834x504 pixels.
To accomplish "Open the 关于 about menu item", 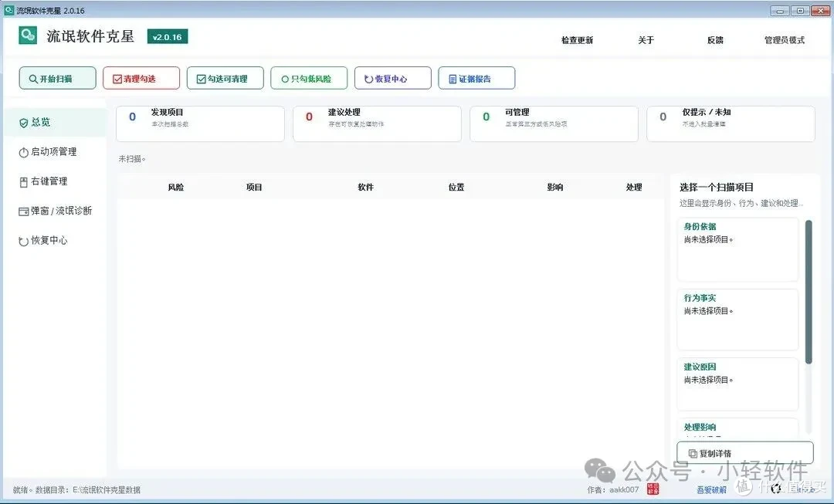I will 646,40.
